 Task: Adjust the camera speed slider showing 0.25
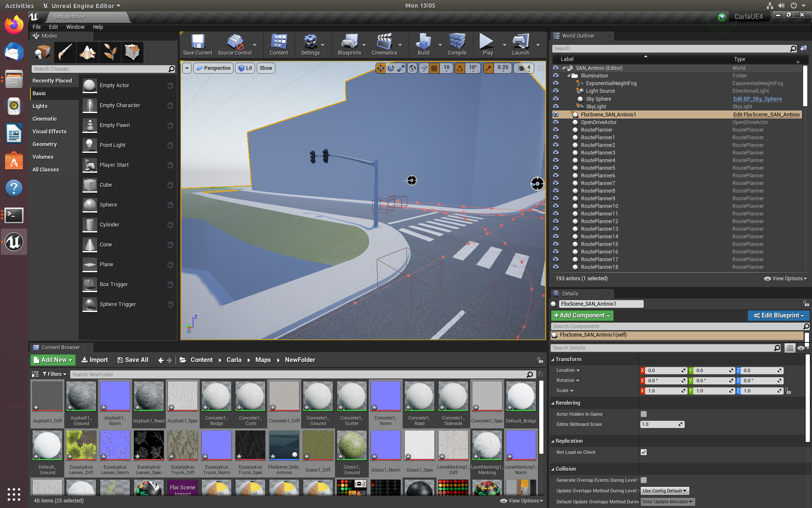coord(503,68)
